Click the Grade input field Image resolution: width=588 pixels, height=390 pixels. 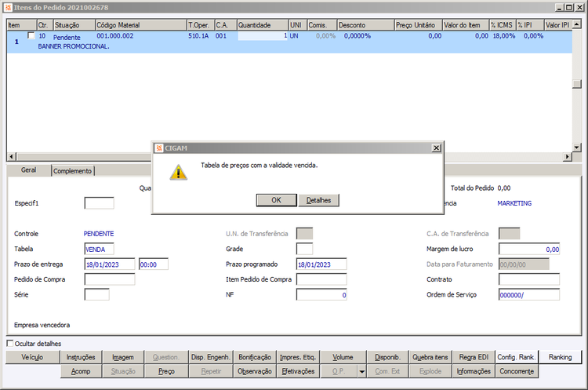click(x=304, y=249)
